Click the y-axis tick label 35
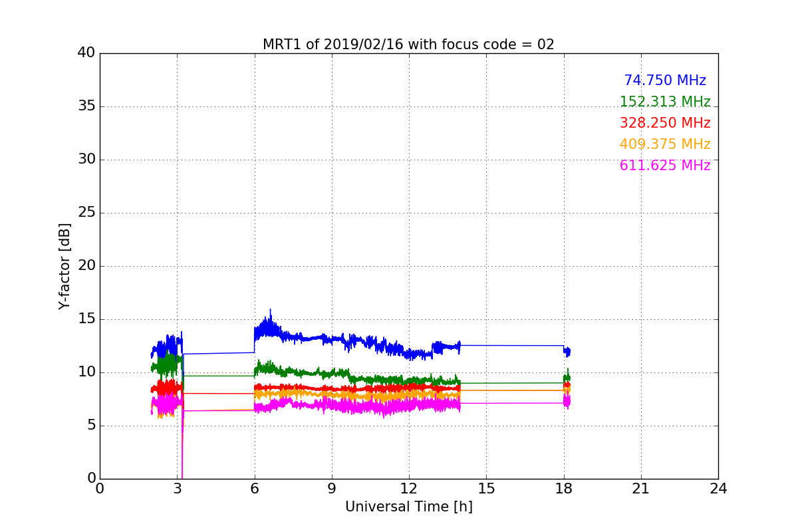The height and width of the screenshot is (532, 798). tap(86, 106)
